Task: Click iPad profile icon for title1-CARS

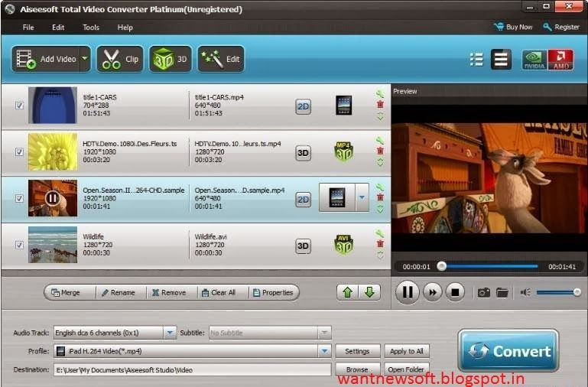Action: point(343,106)
